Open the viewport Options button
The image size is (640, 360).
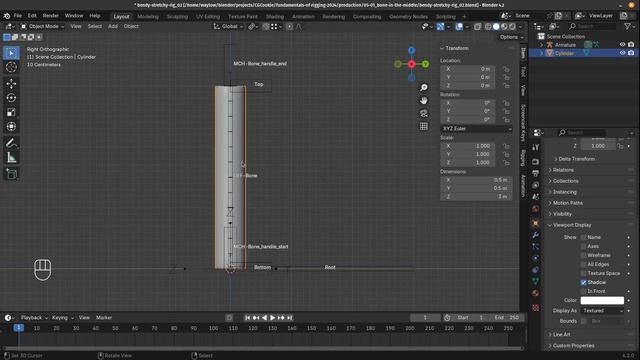pyautogui.click(x=511, y=37)
